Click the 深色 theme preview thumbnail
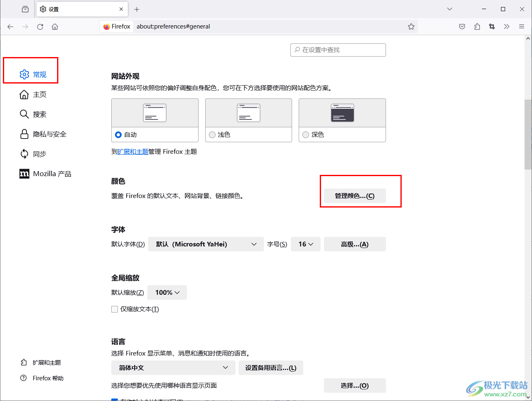The height and width of the screenshot is (401, 532). coord(342,113)
